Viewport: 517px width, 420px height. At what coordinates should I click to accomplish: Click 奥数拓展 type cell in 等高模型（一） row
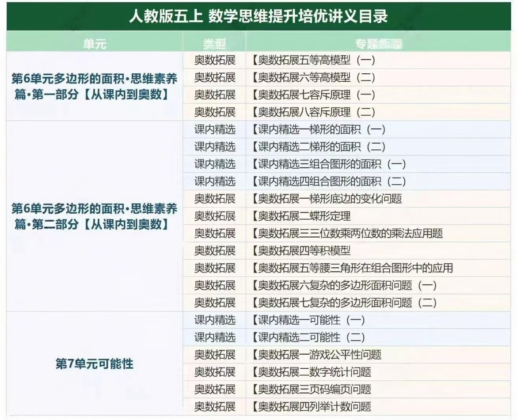[215, 60]
